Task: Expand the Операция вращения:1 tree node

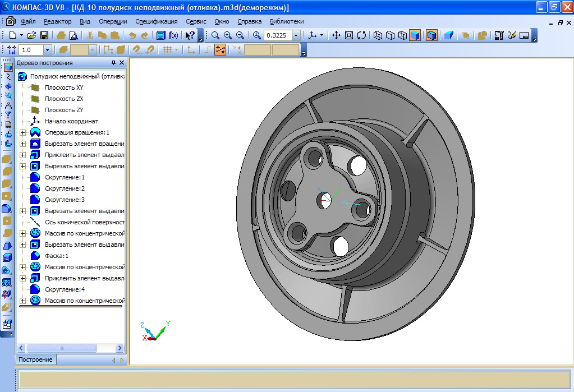Action: (22, 132)
